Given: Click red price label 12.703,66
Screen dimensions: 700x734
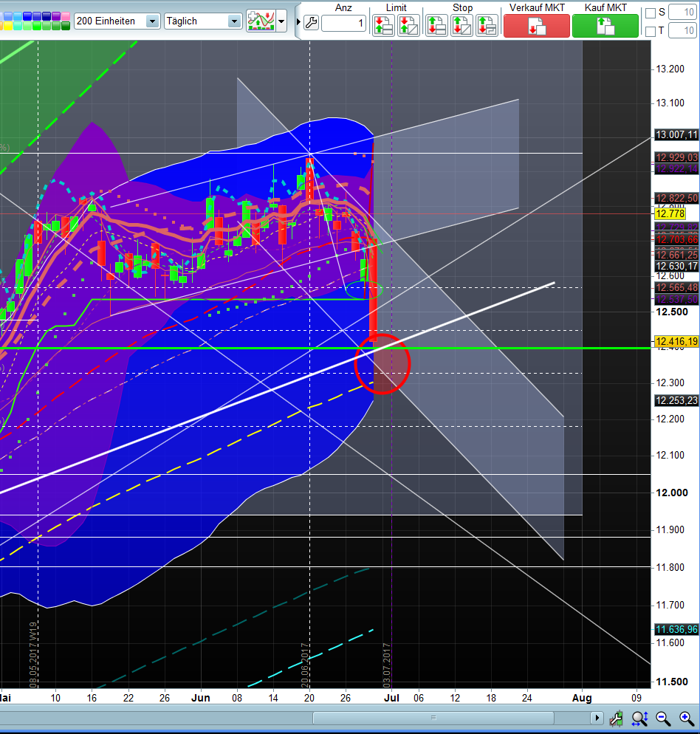Looking at the screenshot, I should [x=676, y=240].
